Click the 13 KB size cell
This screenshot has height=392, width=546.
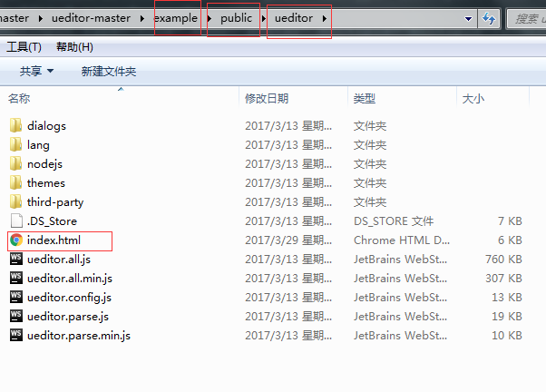(x=507, y=298)
